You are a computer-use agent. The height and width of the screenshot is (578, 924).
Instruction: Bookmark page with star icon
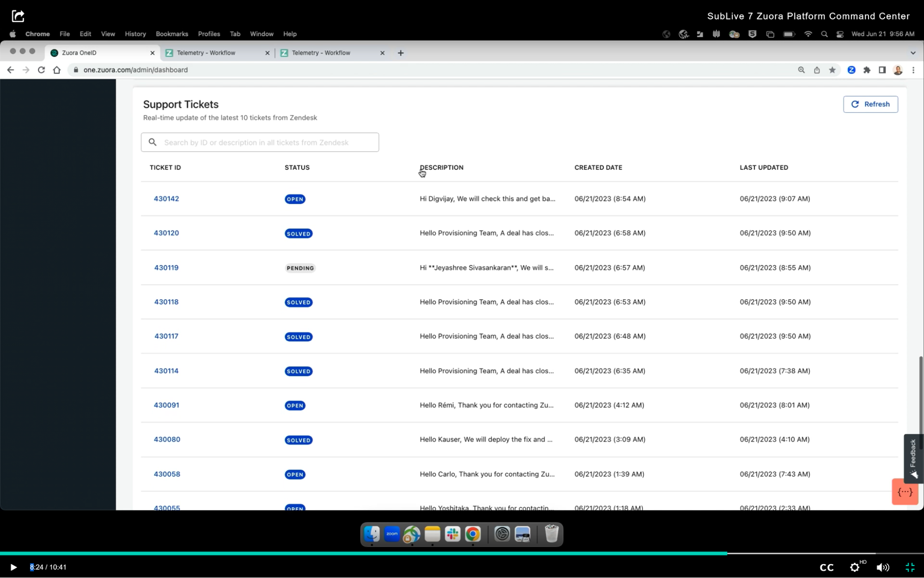(x=832, y=70)
